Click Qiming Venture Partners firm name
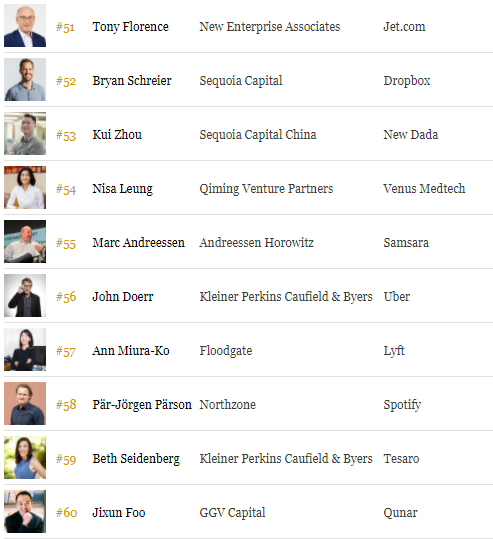Screen dimensions: 493x539 click(266, 189)
